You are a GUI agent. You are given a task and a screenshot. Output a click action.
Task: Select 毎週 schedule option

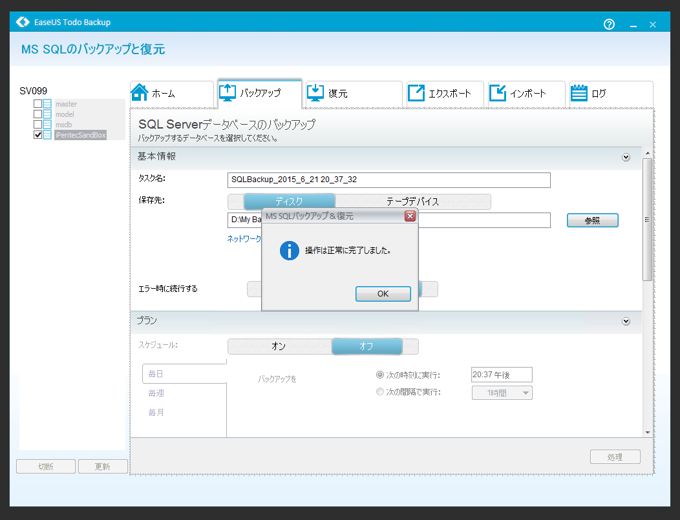point(156,393)
